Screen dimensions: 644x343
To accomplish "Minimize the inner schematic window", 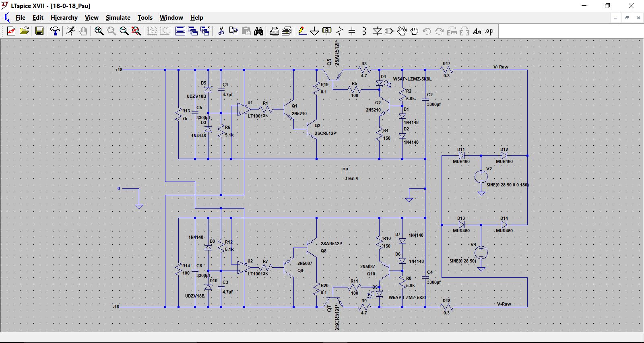I will 615,18.
